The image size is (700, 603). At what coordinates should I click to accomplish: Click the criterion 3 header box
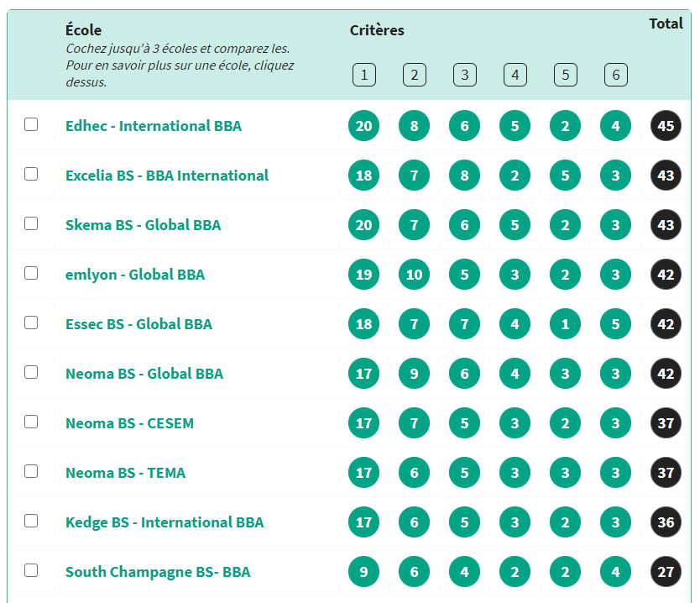coord(464,76)
